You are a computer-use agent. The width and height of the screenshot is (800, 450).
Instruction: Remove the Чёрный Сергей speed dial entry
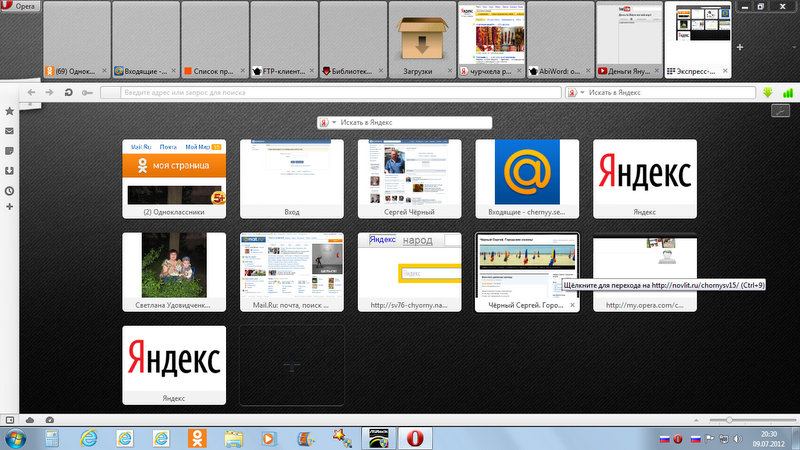pos(572,305)
